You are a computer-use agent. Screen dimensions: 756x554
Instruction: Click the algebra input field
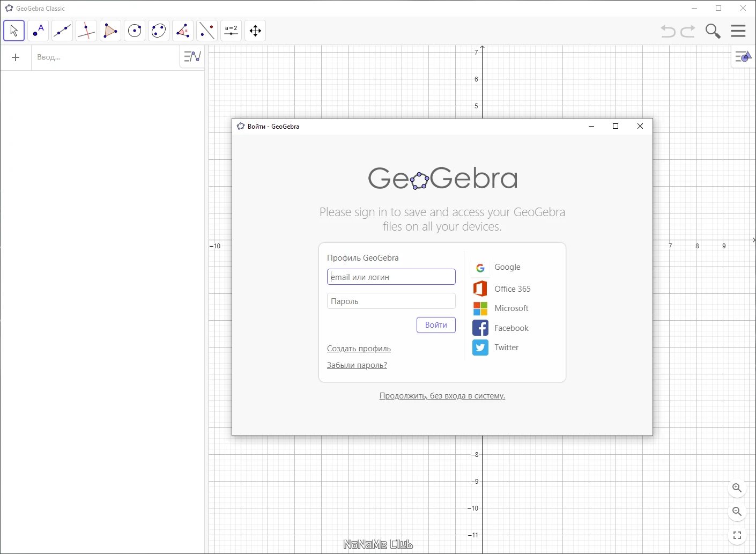[x=105, y=57]
